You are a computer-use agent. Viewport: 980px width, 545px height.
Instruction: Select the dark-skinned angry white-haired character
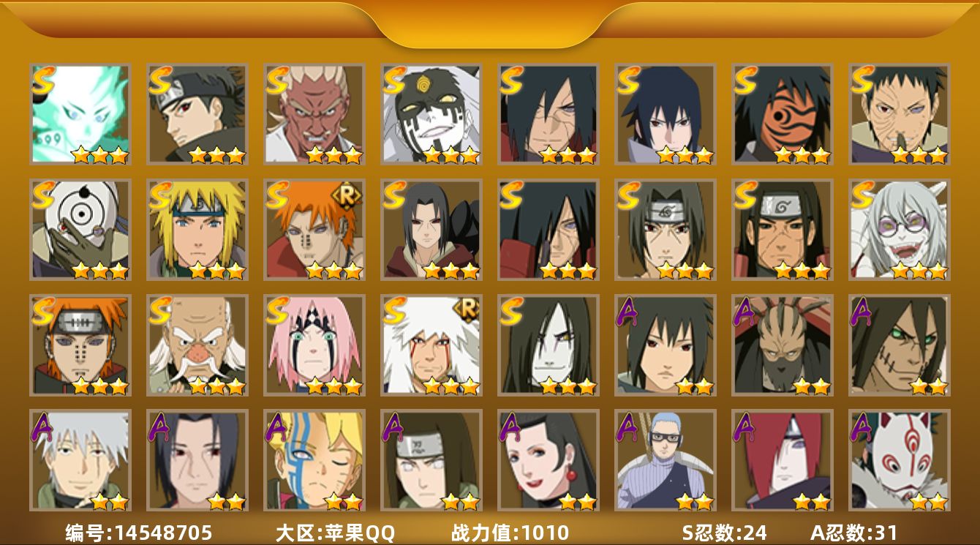[314, 113]
